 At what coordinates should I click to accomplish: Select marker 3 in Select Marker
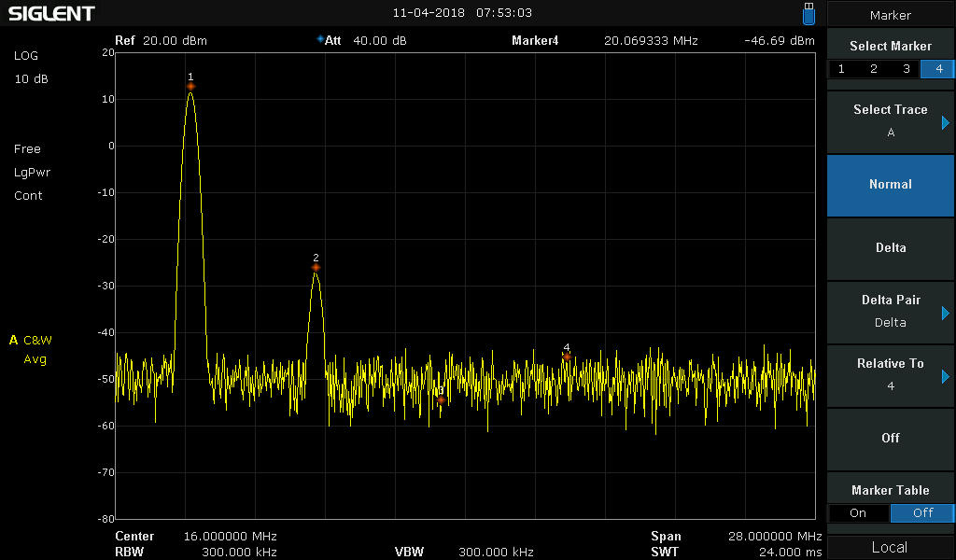coord(906,69)
